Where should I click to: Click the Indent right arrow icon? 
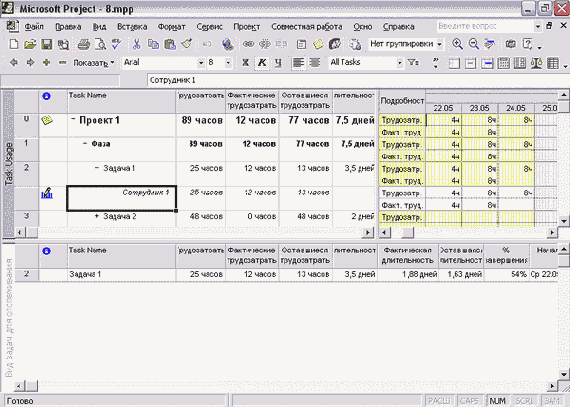(31, 63)
